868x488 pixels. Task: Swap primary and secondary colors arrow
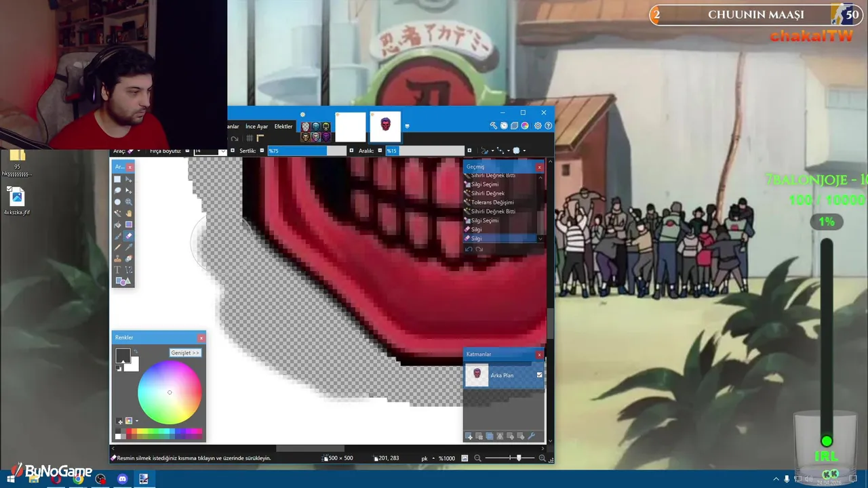pos(135,352)
